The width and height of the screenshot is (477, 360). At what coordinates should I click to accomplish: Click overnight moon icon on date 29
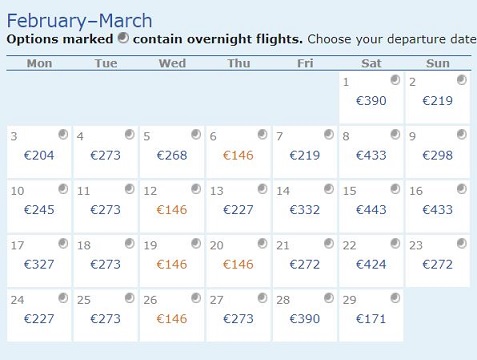(x=395, y=298)
